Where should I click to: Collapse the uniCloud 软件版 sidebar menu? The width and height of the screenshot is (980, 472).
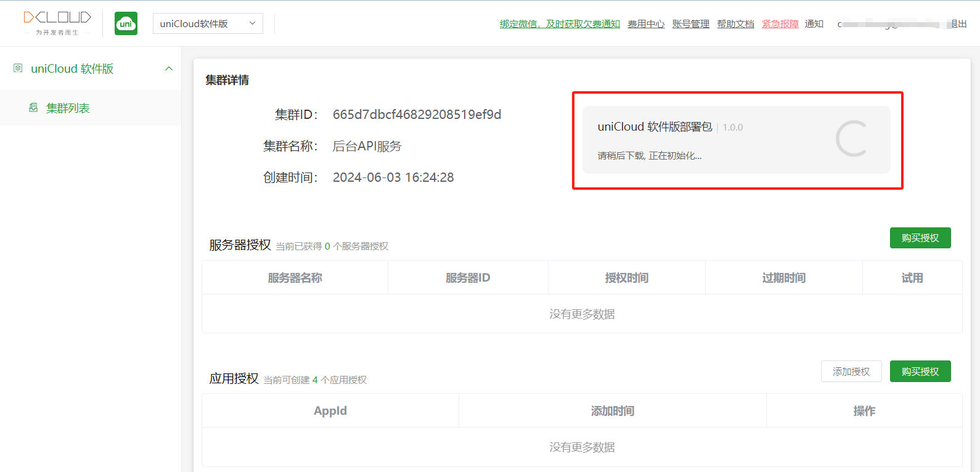pyautogui.click(x=169, y=69)
